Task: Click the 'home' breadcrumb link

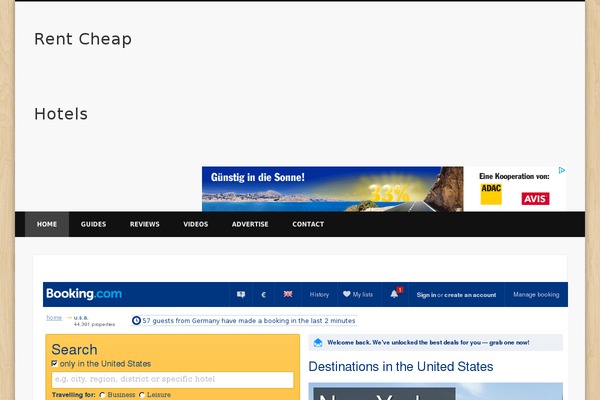Action: coord(54,317)
